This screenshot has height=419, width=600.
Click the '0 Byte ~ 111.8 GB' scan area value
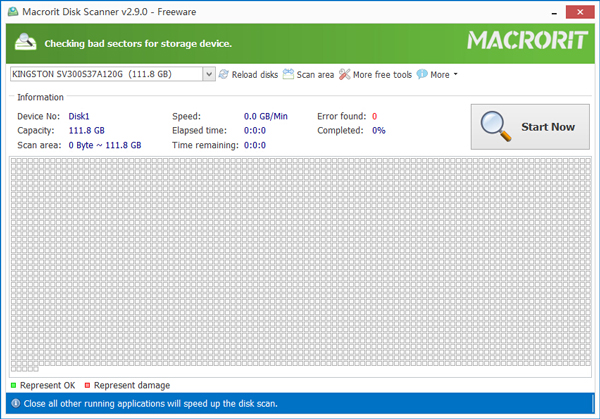point(105,145)
